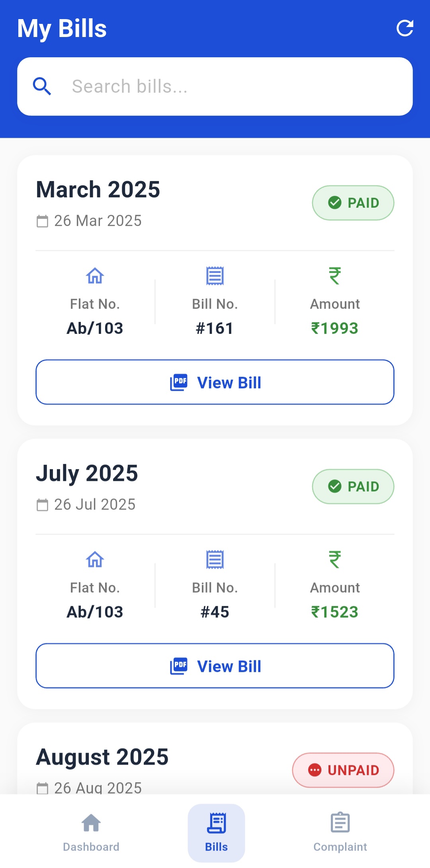The height and width of the screenshot is (868, 430).
Task: Click the search magnifier icon
Action: [x=42, y=86]
